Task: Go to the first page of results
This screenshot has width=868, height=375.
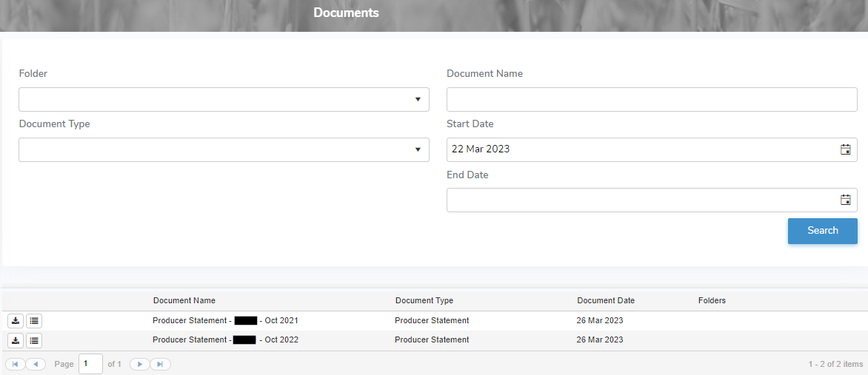Action: point(15,364)
